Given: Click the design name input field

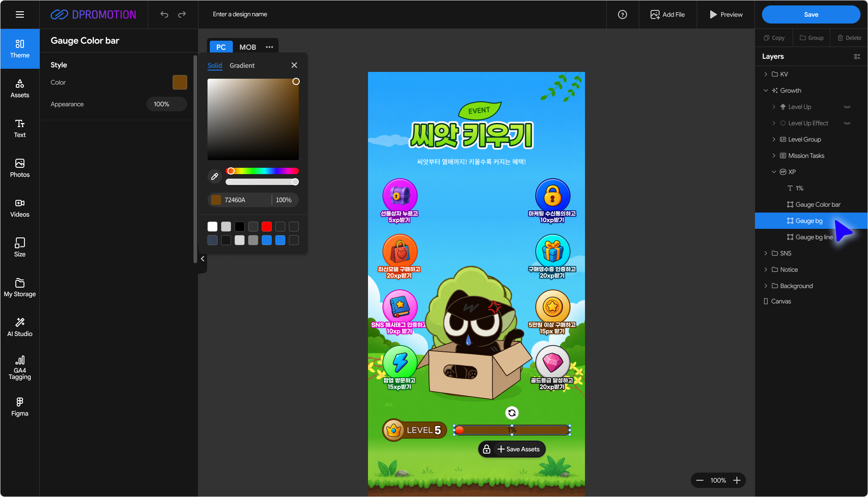Looking at the screenshot, I should 240,14.
